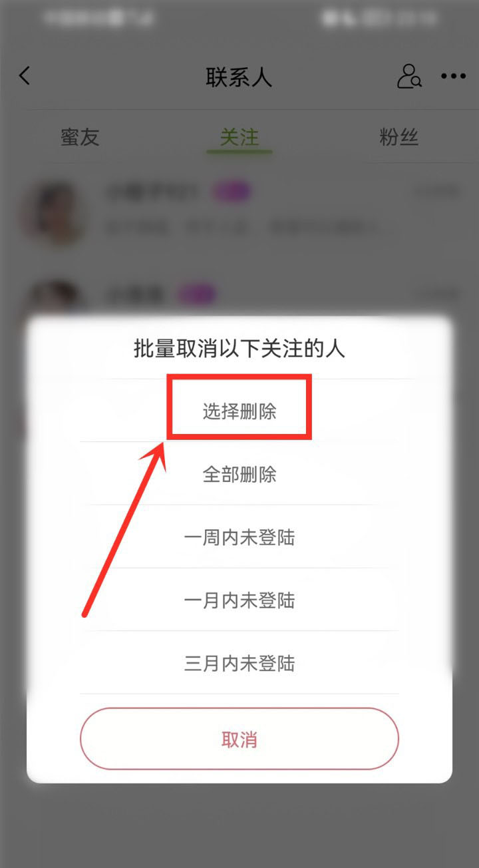Open the three-dot more options menu
Screen dimensions: 479x868
coord(454,77)
